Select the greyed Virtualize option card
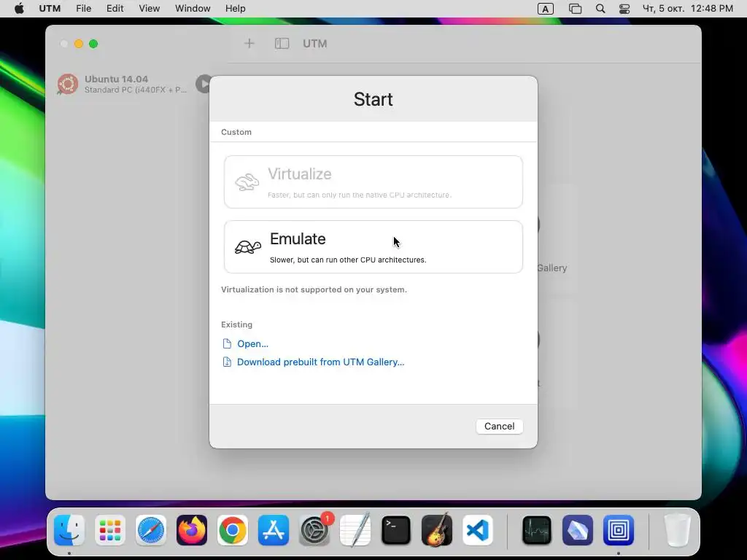This screenshot has height=560, width=747. [373, 182]
